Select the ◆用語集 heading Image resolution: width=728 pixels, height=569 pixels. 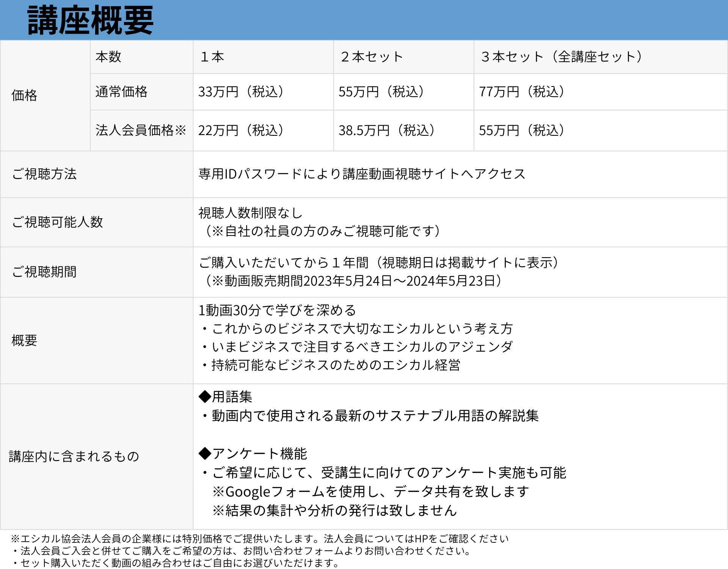tap(226, 397)
